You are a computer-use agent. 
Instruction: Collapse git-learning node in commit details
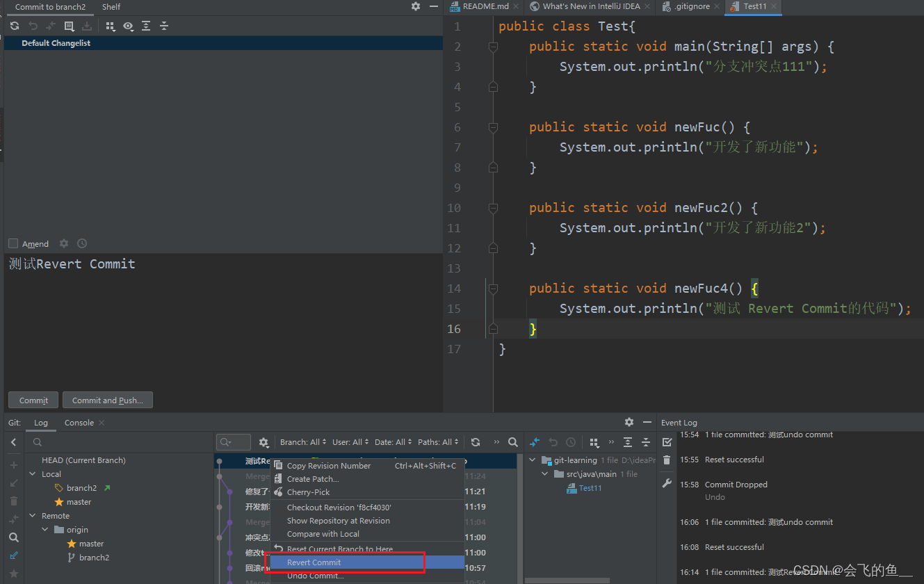[x=533, y=460]
